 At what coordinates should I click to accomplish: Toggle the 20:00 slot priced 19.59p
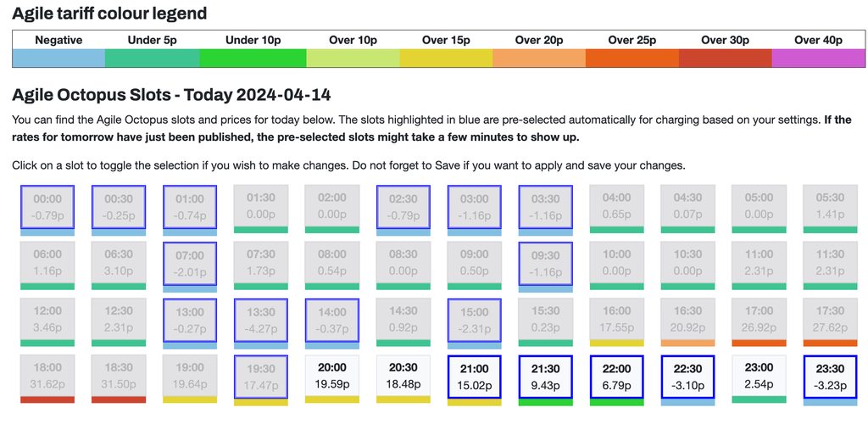point(331,376)
